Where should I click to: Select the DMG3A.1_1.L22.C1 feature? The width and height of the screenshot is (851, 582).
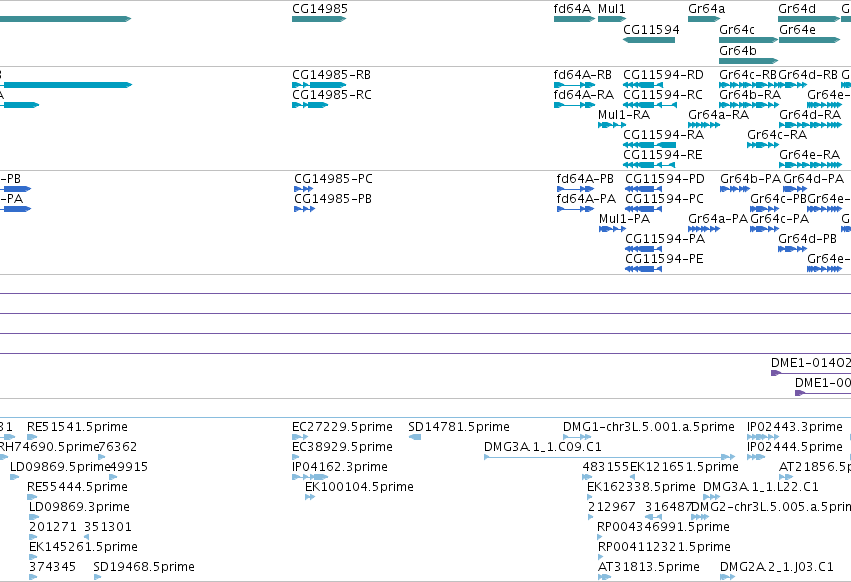(712, 497)
